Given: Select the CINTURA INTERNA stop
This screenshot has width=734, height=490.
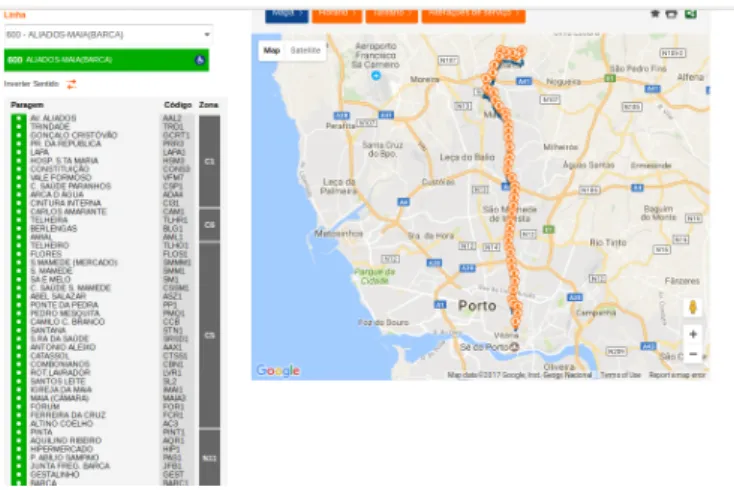Looking at the screenshot, I should point(66,203).
